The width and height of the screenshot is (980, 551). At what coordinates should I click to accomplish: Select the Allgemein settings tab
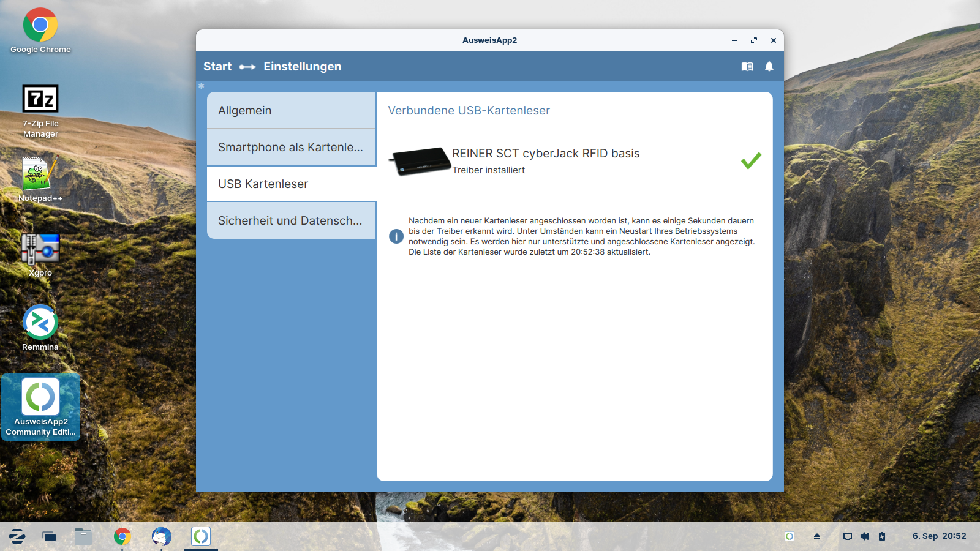pos(292,110)
